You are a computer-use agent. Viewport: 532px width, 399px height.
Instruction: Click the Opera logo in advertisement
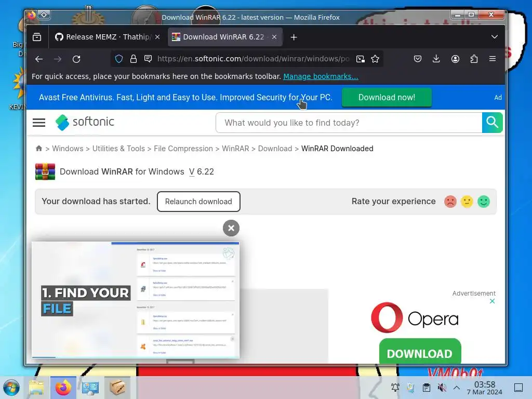point(415,318)
